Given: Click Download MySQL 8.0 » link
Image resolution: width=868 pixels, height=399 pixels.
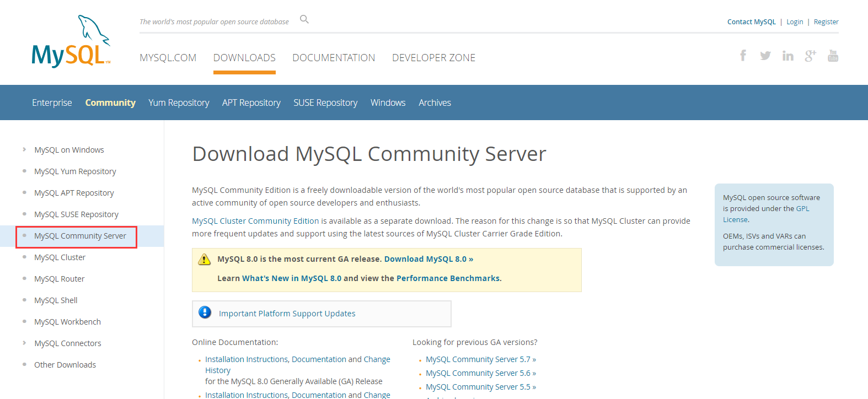Looking at the screenshot, I should pos(428,259).
